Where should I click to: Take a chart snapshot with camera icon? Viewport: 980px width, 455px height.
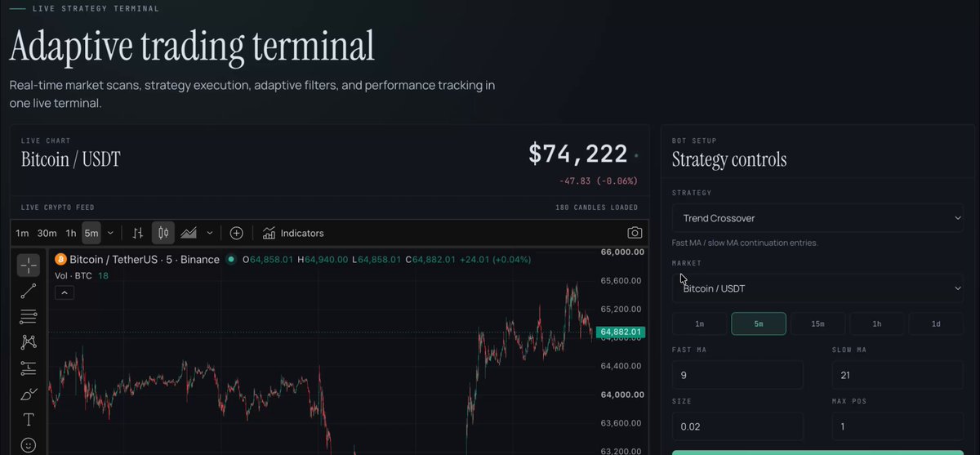(x=635, y=233)
